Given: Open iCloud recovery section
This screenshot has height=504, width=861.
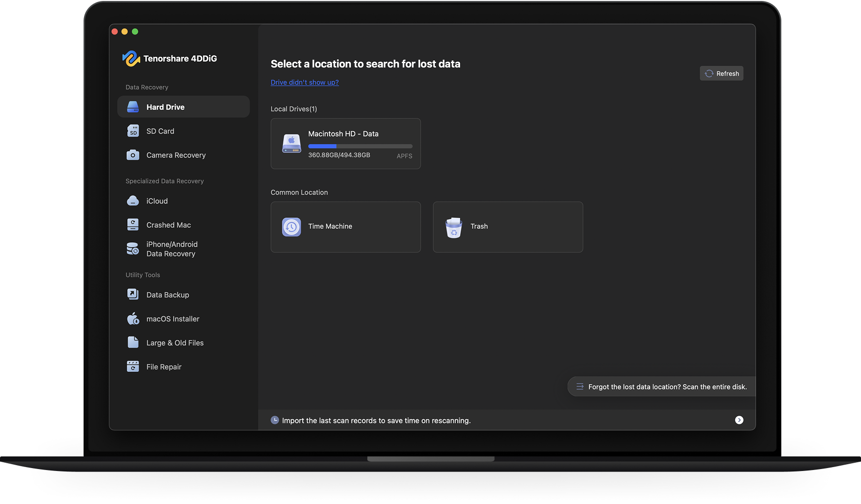Looking at the screenshot, I should tap(184, 201).
